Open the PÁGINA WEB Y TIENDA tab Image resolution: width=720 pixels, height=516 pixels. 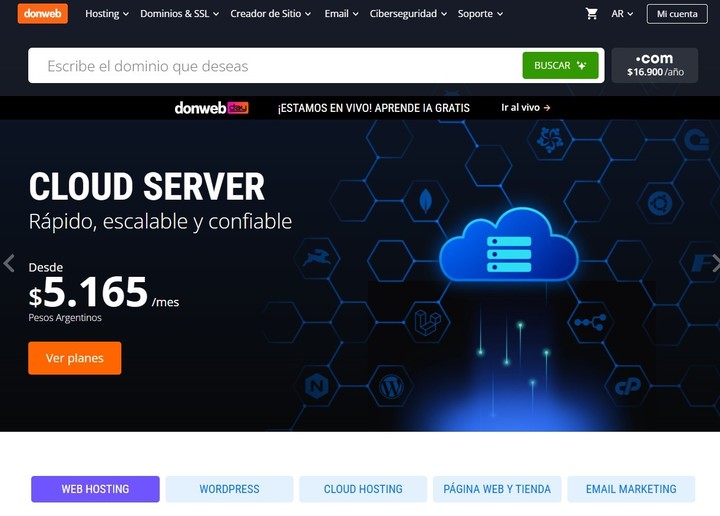pos(497,489)
